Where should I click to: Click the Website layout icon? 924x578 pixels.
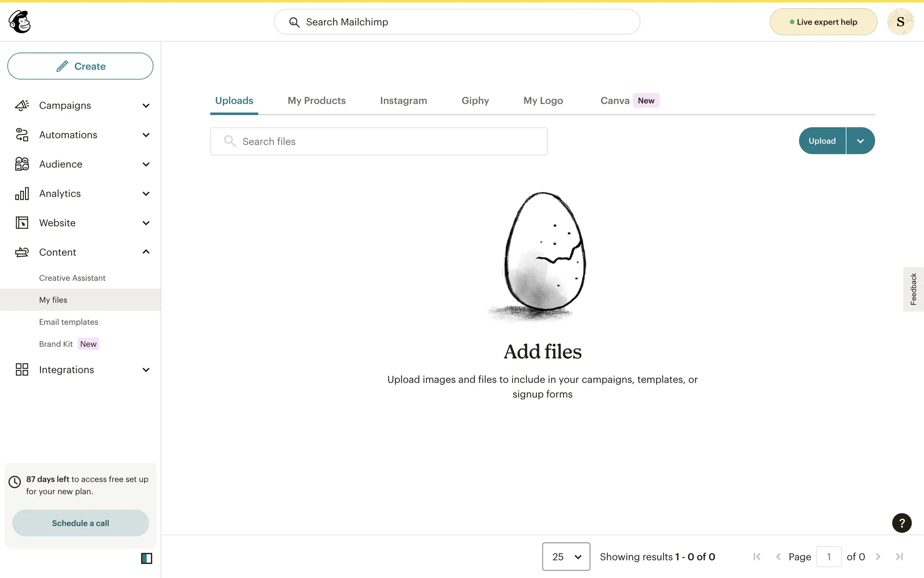[22, 223]
